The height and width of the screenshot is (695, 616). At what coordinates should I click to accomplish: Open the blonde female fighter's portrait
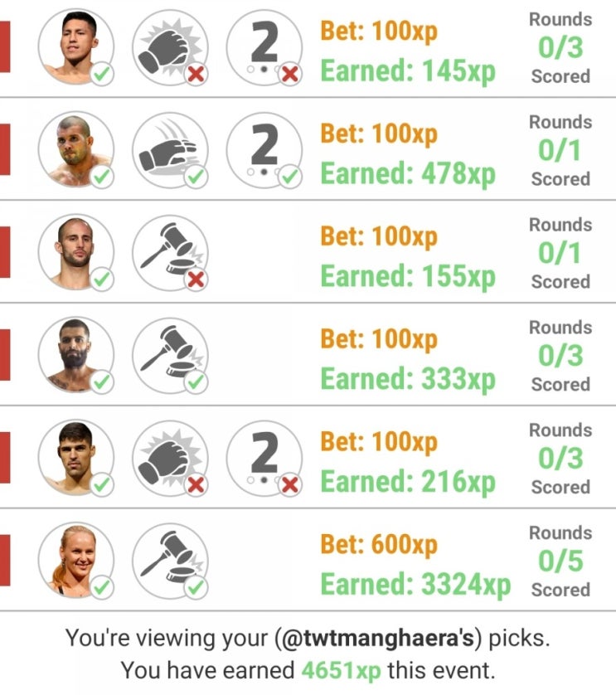click(75, 561)
